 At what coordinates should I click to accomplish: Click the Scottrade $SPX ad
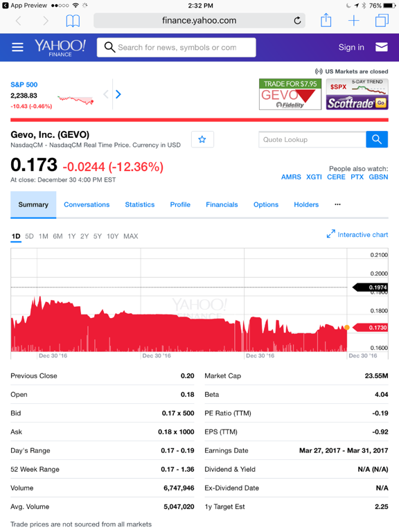pyautogui.click(x=357, y=94)
